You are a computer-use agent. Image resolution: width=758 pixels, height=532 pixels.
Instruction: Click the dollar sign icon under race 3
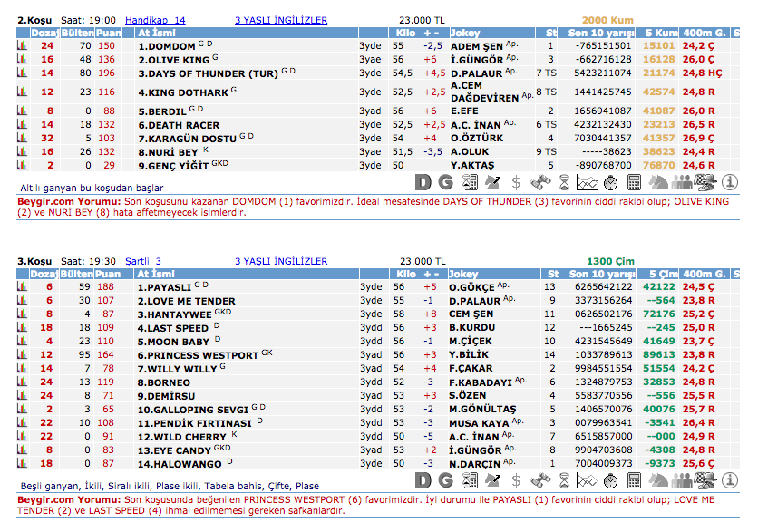click(x=516, y=479)
